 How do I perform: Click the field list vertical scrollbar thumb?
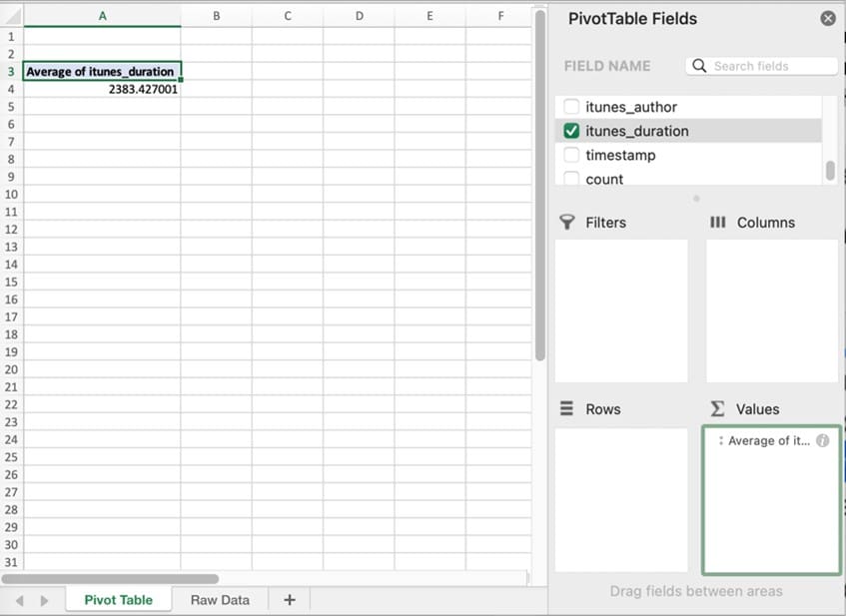tap(830, 171)
